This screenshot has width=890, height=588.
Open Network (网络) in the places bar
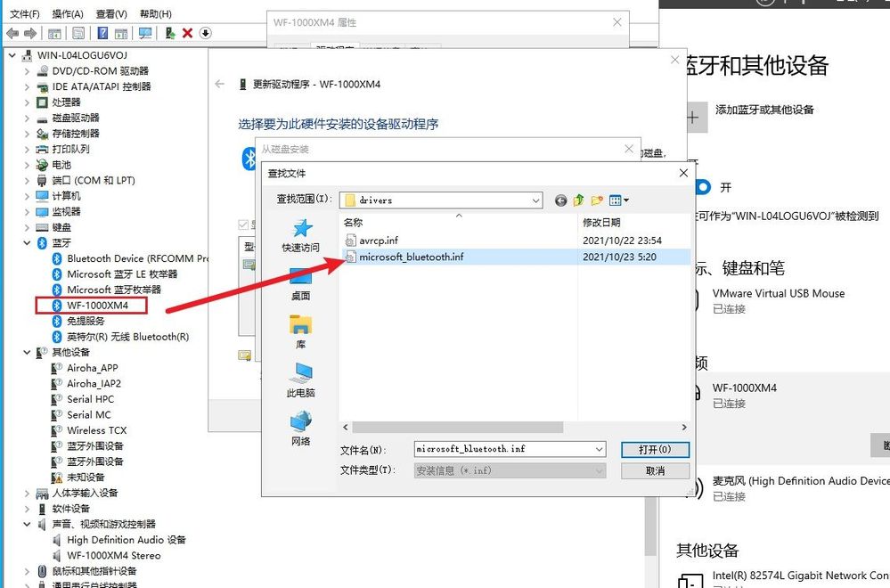point(301,429)
